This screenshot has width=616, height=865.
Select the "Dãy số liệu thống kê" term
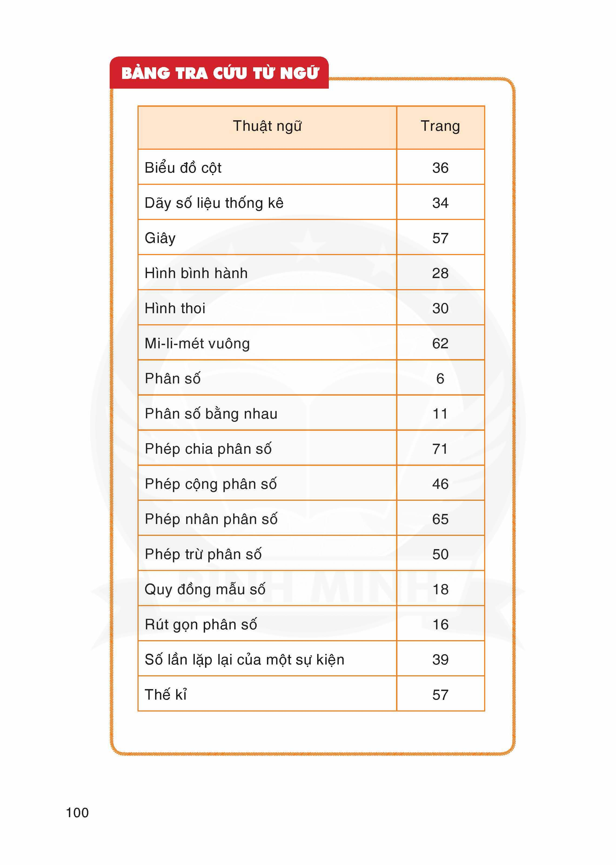(214, 203)
